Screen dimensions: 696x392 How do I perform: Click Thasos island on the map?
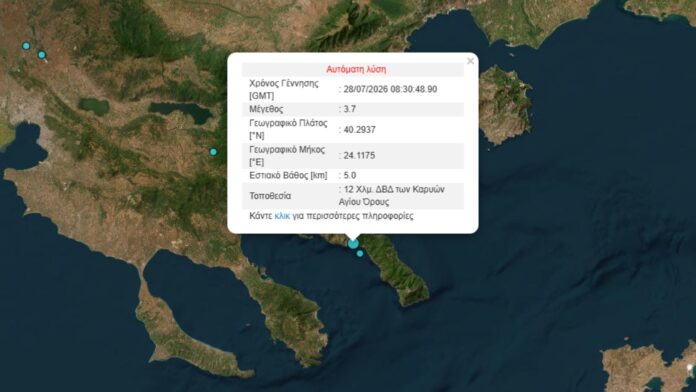click(x=505, y=106)
